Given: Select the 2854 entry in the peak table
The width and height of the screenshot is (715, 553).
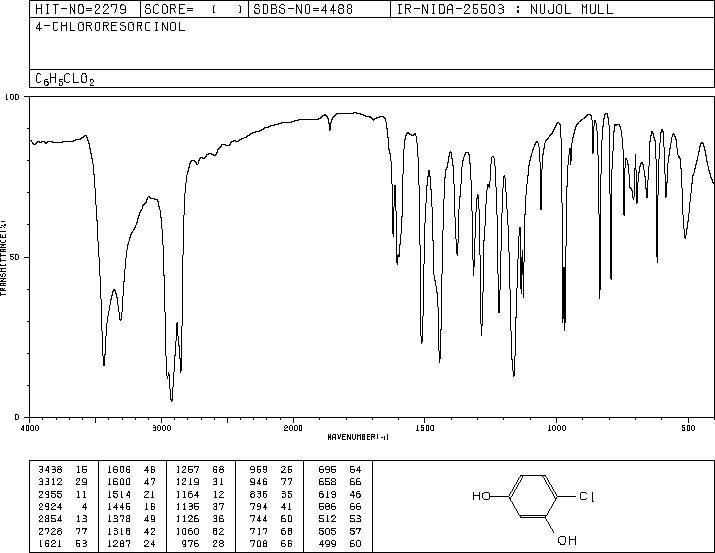Looking at the screenshot, I should [50, 519].
